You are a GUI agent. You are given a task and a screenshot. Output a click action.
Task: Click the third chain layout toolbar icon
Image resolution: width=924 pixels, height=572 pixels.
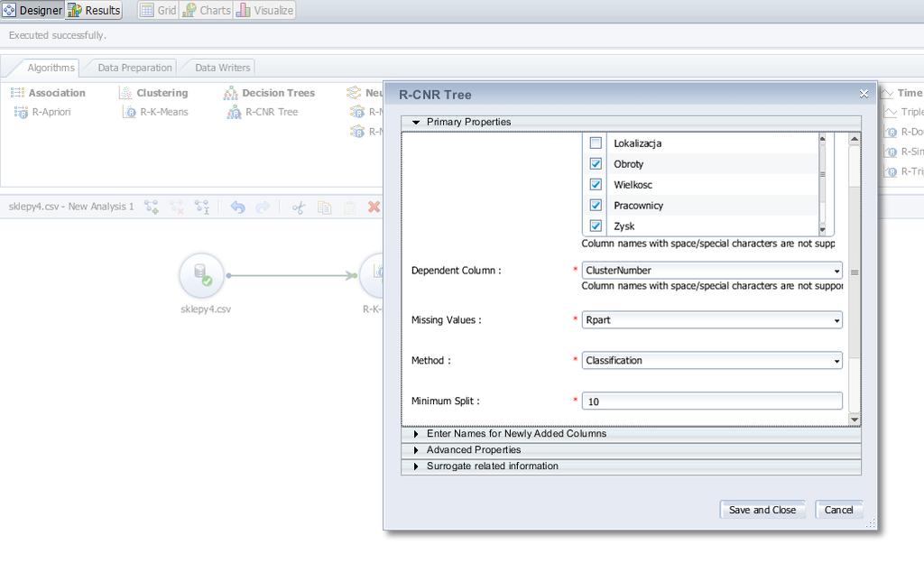(x=202, y=207)
